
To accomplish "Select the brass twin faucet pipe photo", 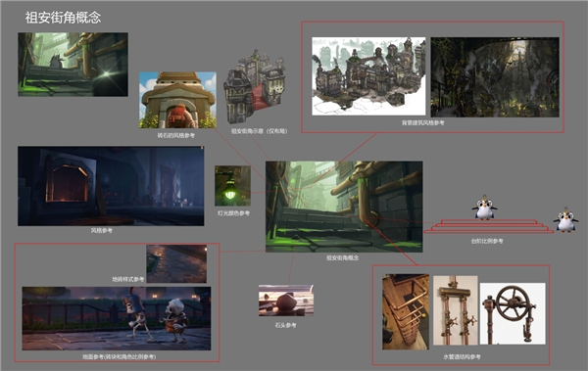I will pos(456,310).
